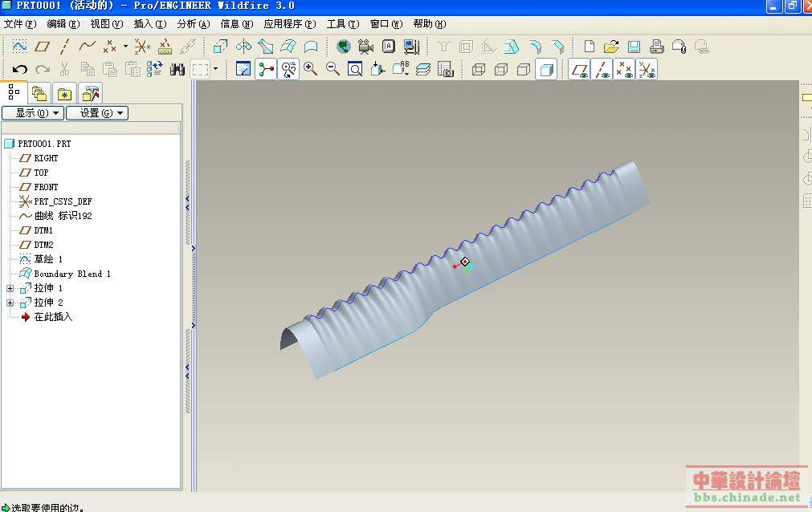Click the Save floppy disk icon
Image resolution: width=812 pixels, height=512 pixels.
click(x=634, y=47)
